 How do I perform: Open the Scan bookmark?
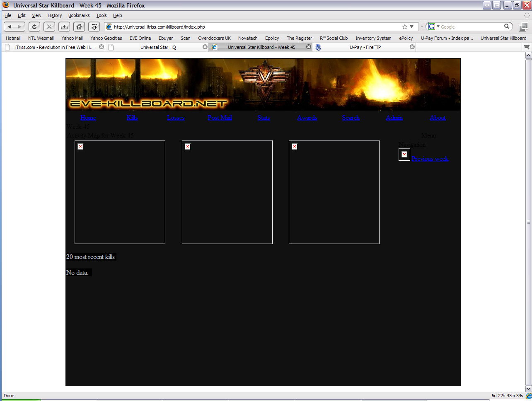(x=186, y=38)
